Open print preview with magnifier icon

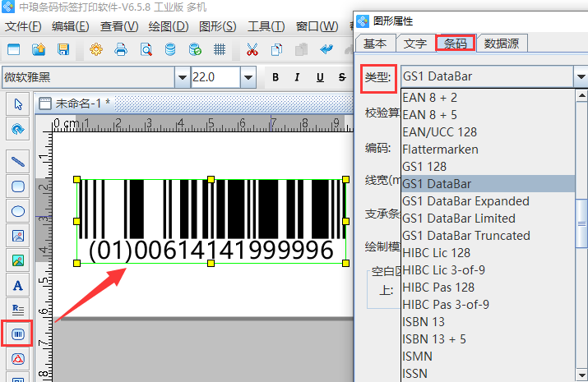(146, 49)
